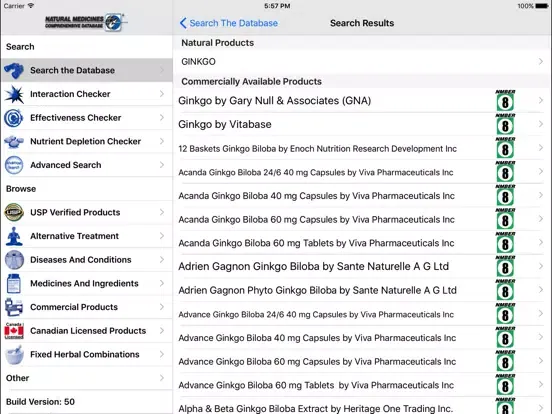Click the Commercial Products icon
The height and width of the screenshot is (414, 552).
click(14, 307)
